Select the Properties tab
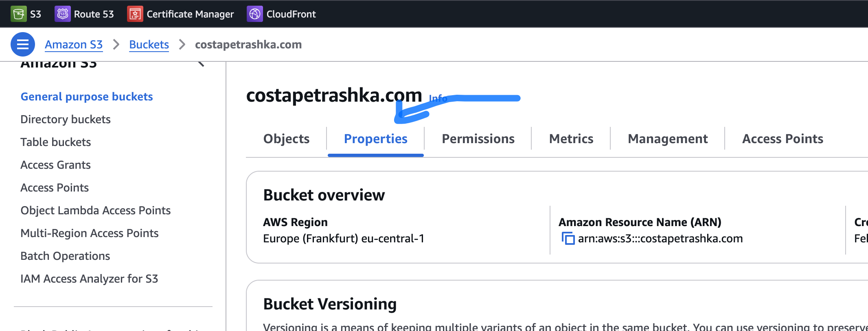The image size is (868, 331). pyautogui.click(x=375, y=139)
